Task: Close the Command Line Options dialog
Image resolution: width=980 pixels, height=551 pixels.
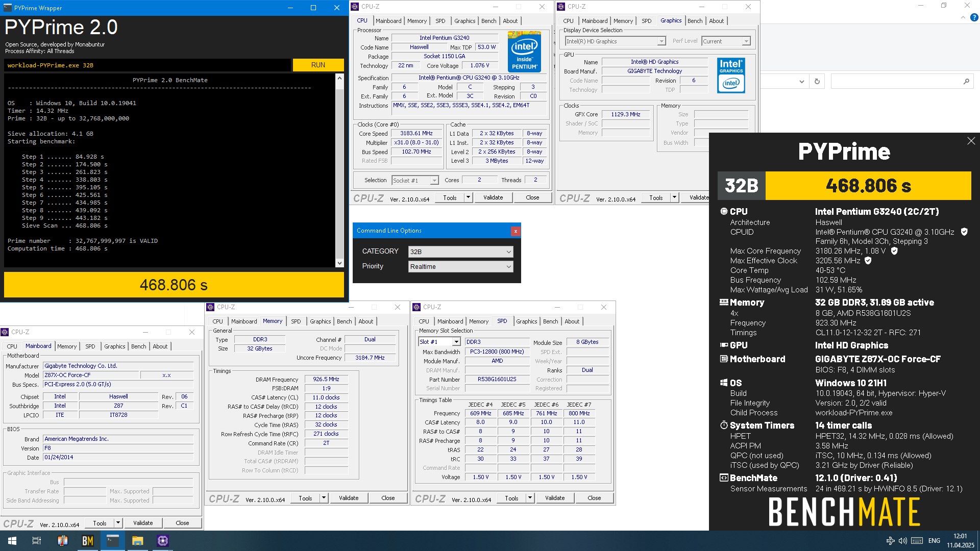Action: click(x=516, y=231)
